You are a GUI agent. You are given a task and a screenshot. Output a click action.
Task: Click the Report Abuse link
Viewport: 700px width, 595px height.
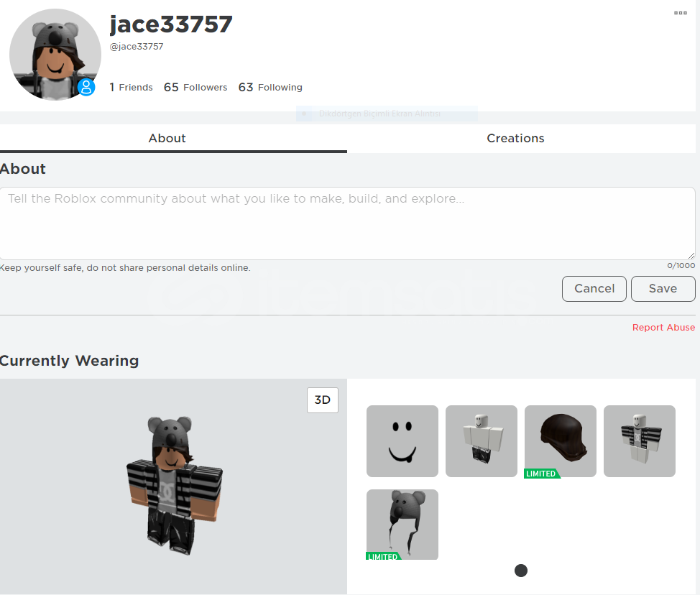(x=663, y=328)
